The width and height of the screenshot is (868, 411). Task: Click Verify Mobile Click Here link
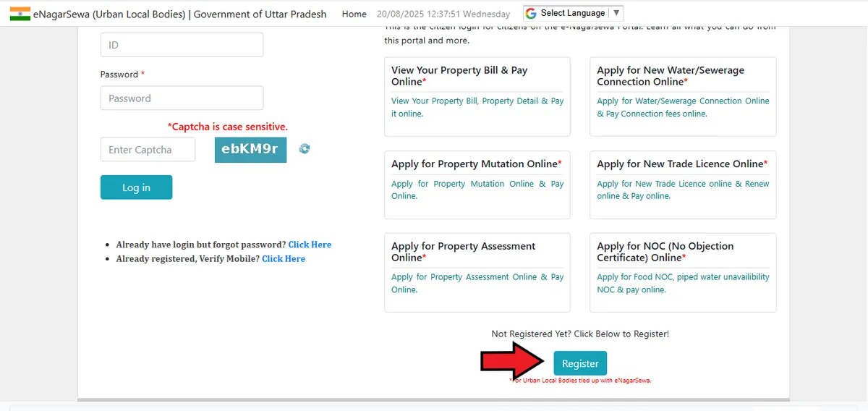click(284, 258)
